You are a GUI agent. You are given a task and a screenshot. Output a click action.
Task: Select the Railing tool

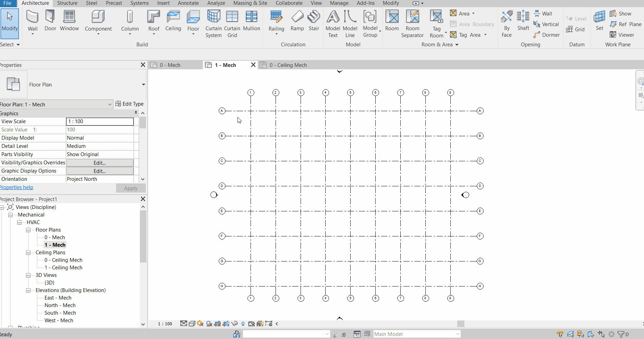tap(276, 22)
